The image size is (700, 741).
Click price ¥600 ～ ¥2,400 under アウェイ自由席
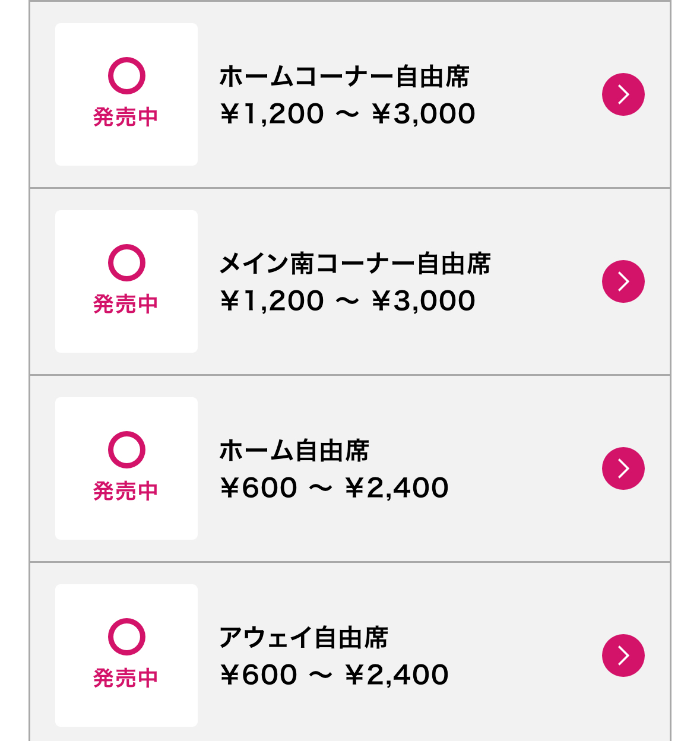(334, 674)
